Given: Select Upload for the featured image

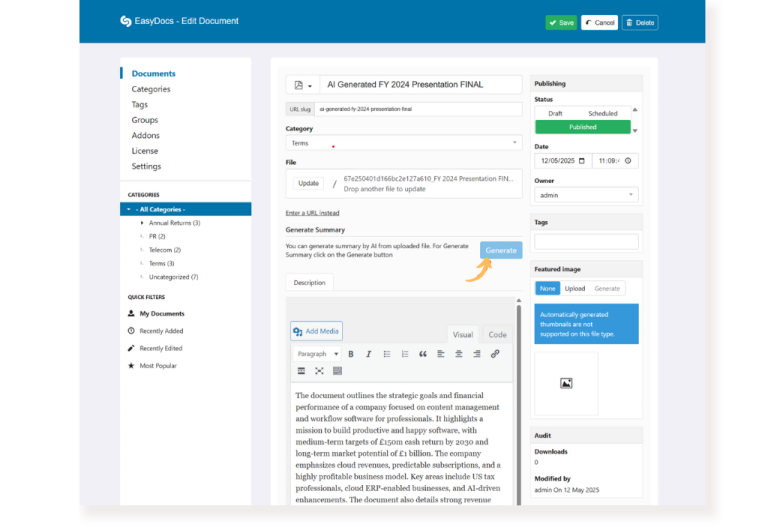Looking at the screenshot, I should click(575, 288).
